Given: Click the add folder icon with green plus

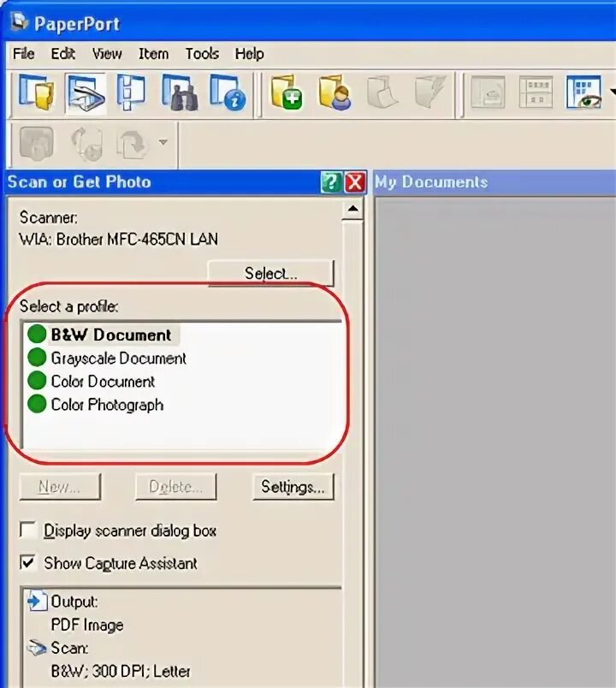Looking at the screenshot, I should coord(287,93).
